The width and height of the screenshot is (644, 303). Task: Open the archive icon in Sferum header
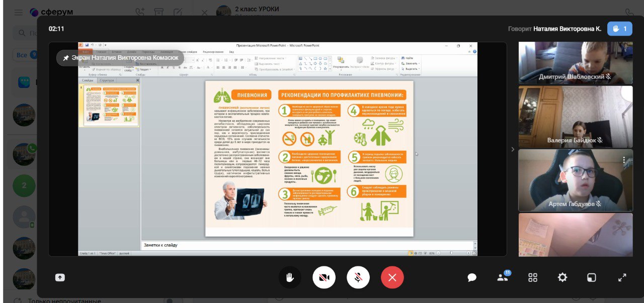[x=159, y=12]
